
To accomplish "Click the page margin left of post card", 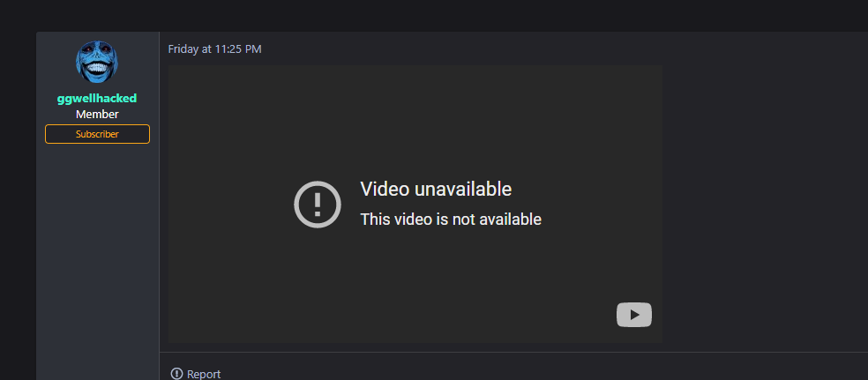I will click(x=18, y=205).
